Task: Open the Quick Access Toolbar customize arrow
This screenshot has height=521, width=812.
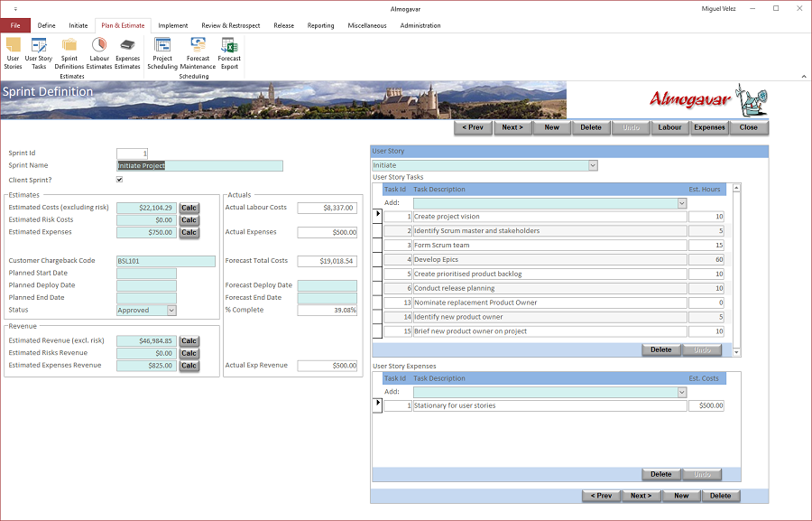Action: (15, 9)
